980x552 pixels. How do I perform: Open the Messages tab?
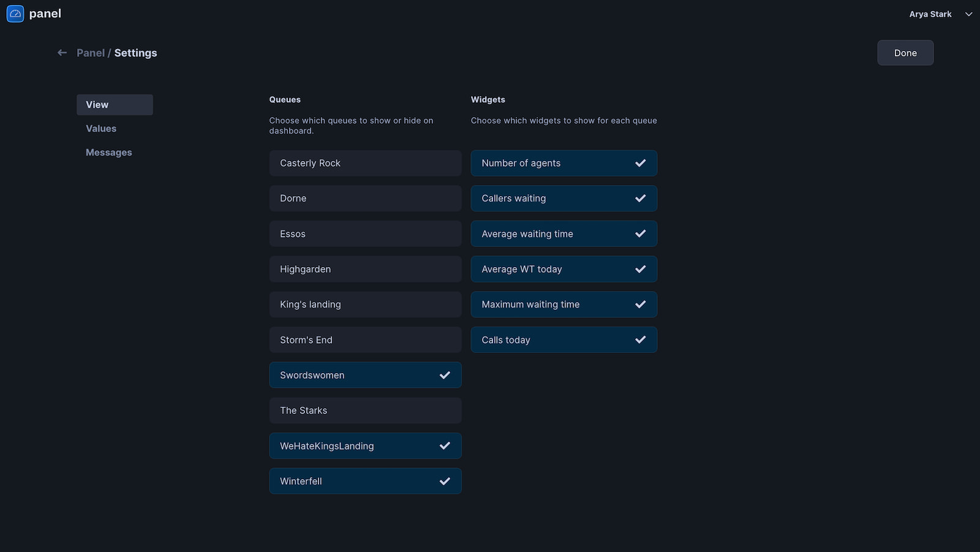tap(109, 153)
